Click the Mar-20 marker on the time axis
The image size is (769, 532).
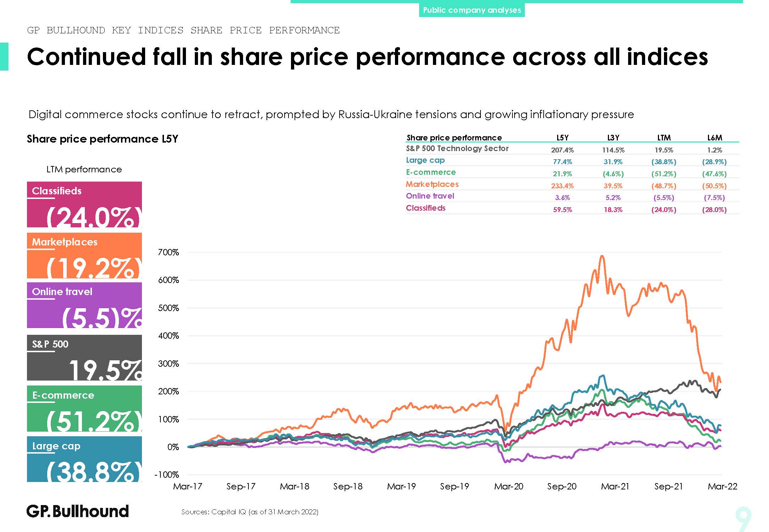click(509, 486)
